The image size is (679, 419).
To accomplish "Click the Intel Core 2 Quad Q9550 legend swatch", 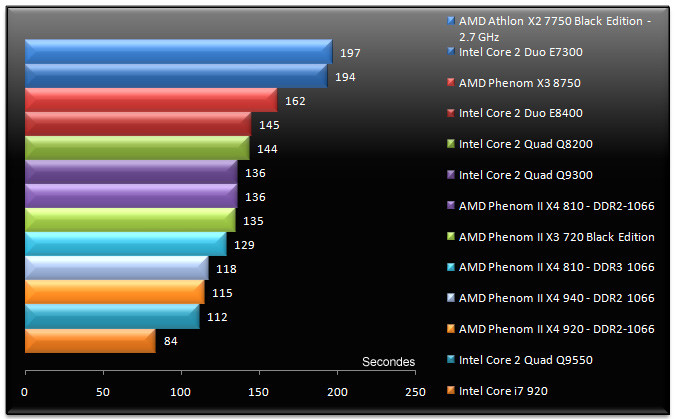I will tap(451, 360).
